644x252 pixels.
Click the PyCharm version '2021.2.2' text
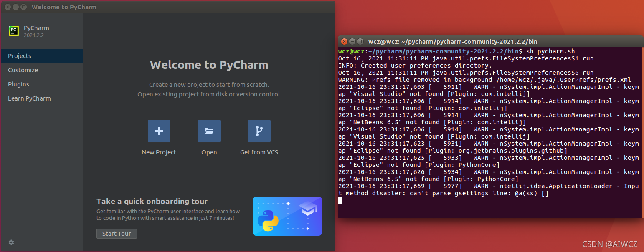(34, 35)
